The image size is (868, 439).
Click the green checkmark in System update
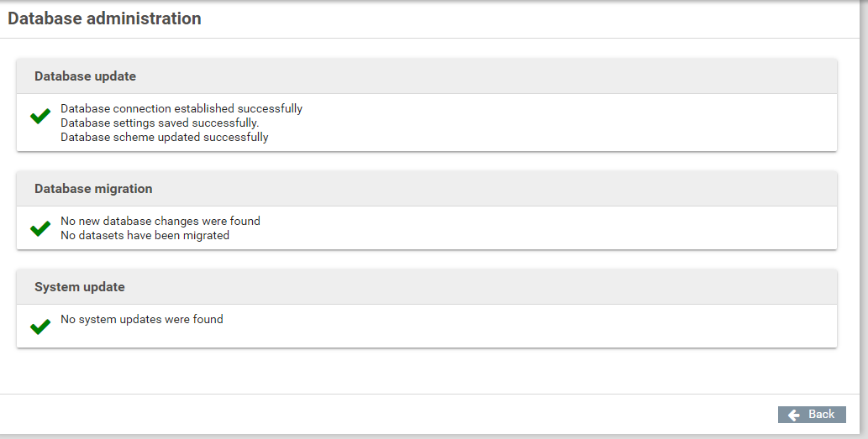point(39,327)
